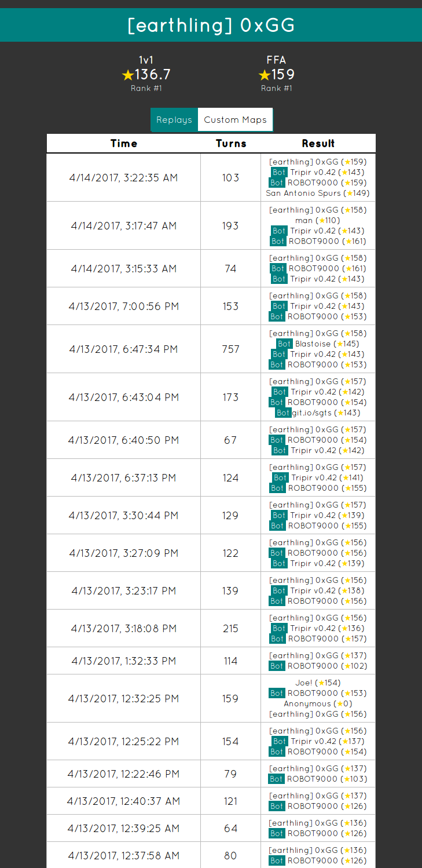
Task: Click the Bot badge next to Blastoise
Action: 284,344
